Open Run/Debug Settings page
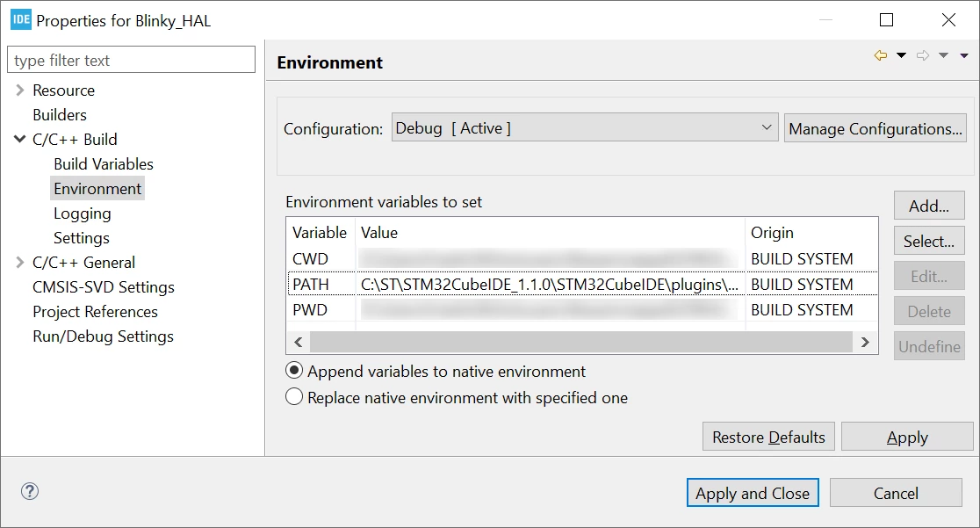The width and height of the screenshot is (980, 528). coord(103,336)
